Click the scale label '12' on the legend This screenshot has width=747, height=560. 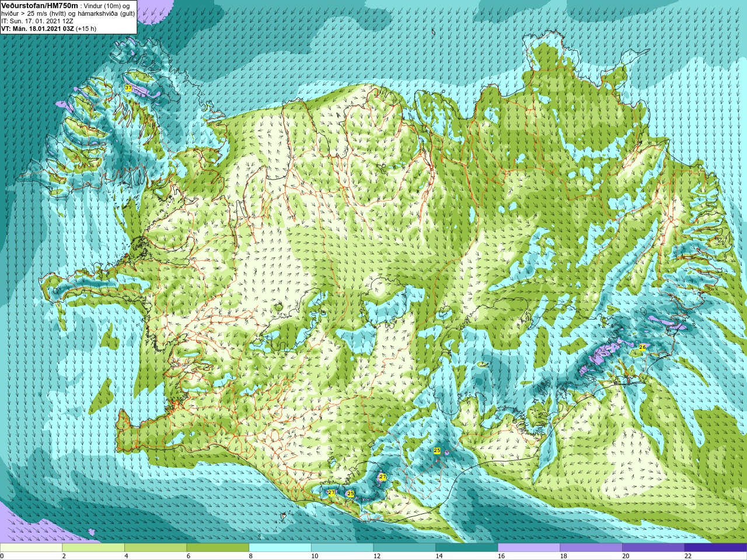[377, 556]
